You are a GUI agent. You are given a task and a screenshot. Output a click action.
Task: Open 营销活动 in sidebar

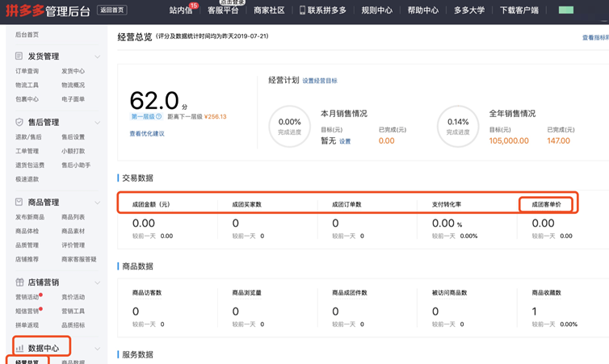pyautogui.click(x=27, y=297)
